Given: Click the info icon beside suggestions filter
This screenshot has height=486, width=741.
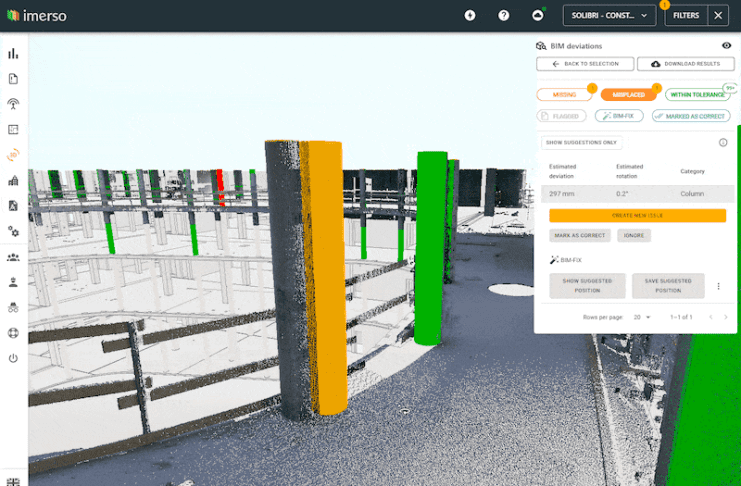Looking at the screenshot, I should click(x=722, y=142).
